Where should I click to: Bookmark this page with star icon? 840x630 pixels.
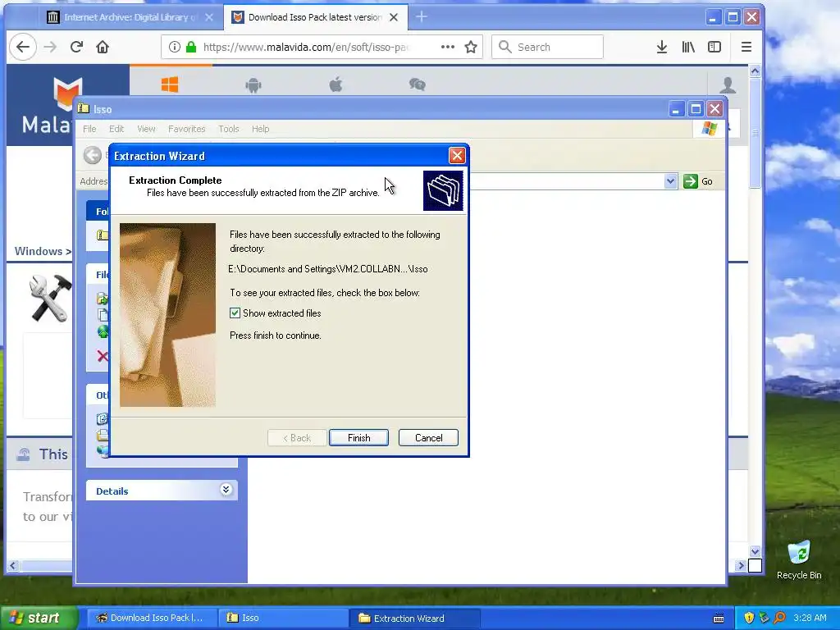471,47
